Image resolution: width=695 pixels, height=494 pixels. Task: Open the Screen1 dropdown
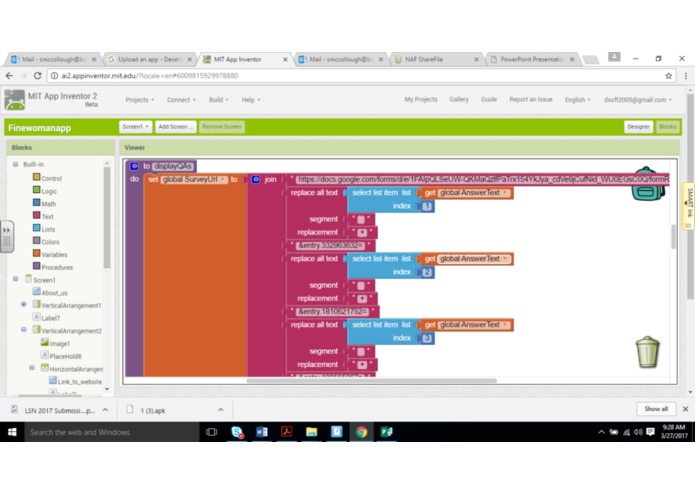[135, 127]
